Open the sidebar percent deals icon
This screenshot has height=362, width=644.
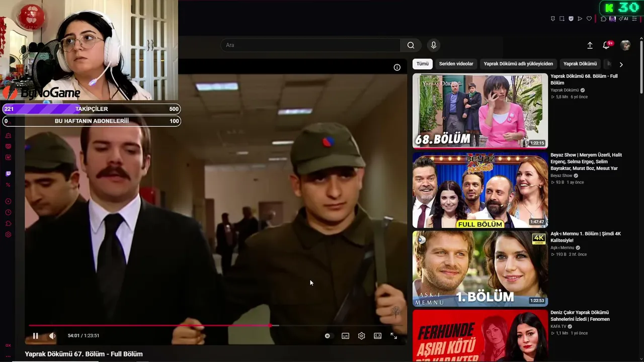8,185
